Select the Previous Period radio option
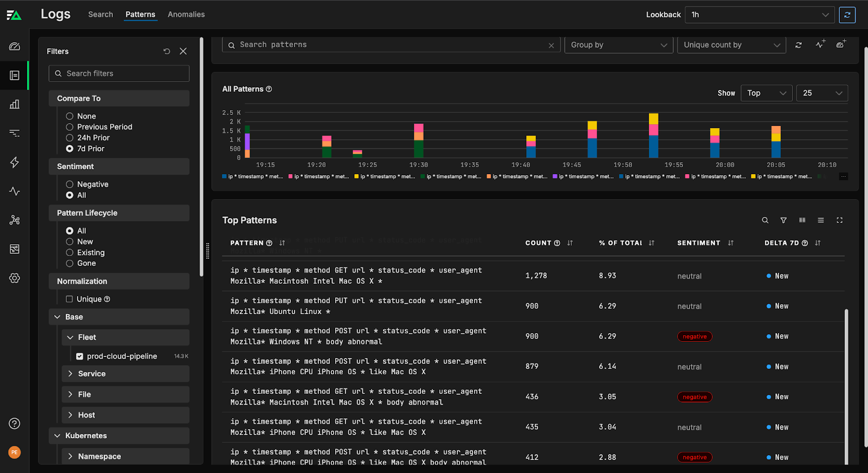This screenshot has height=473, width=868. pos(69,127)
